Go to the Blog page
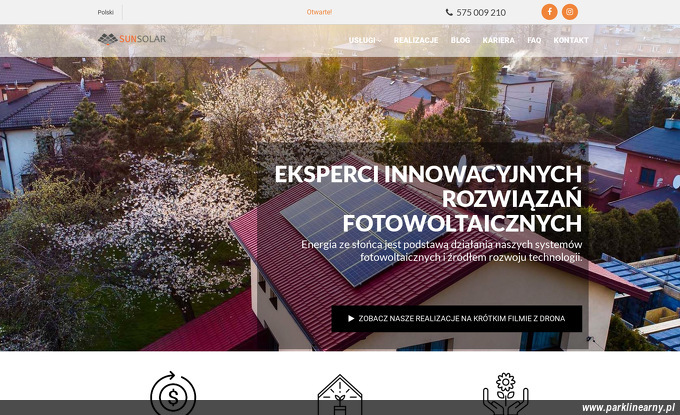Screen dimensions: 680x415 [x=460, y=40]
